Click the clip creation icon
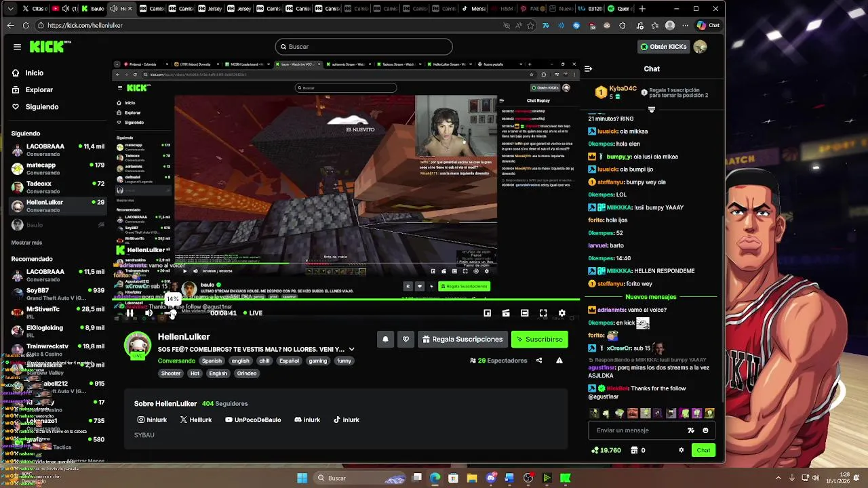This screenshot has width=868, height=488. click(x=506, y=313)
